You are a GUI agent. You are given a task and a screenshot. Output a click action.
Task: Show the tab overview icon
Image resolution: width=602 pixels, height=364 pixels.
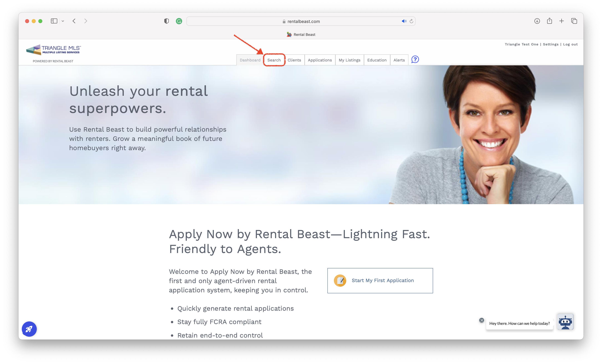tap(574, 21)
